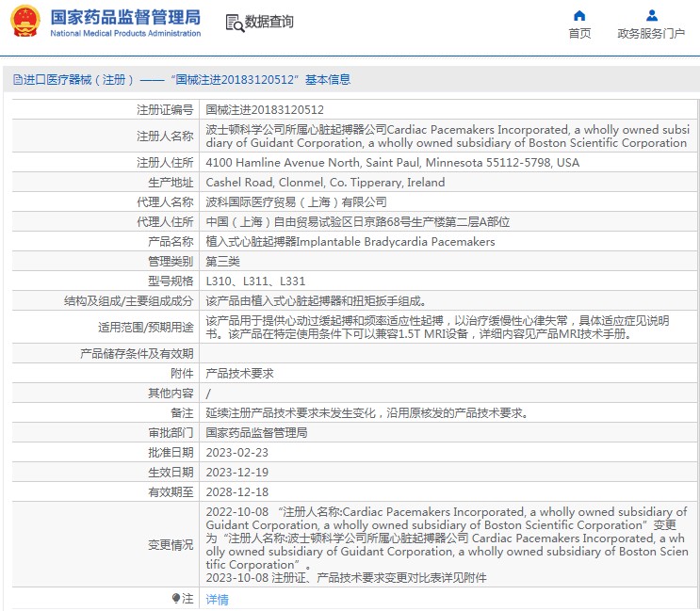Click address 4100 Hamline Avenue North
Viewport: 700px width, 611px height.
(x=393, y=162)
